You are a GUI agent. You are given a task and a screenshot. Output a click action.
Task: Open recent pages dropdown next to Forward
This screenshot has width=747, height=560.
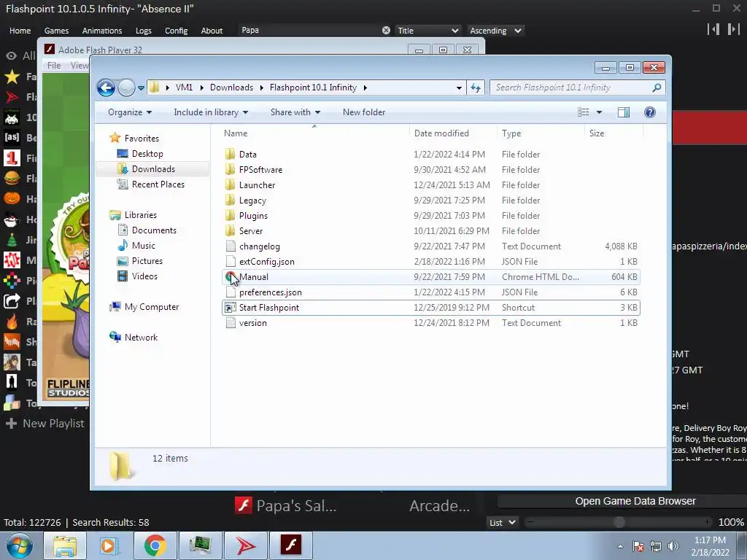141,87
